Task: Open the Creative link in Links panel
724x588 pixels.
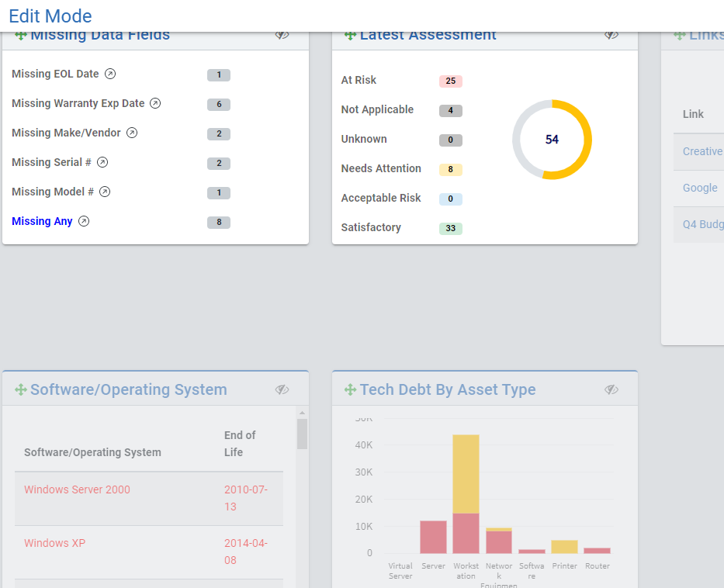Action: pos(702,151)
